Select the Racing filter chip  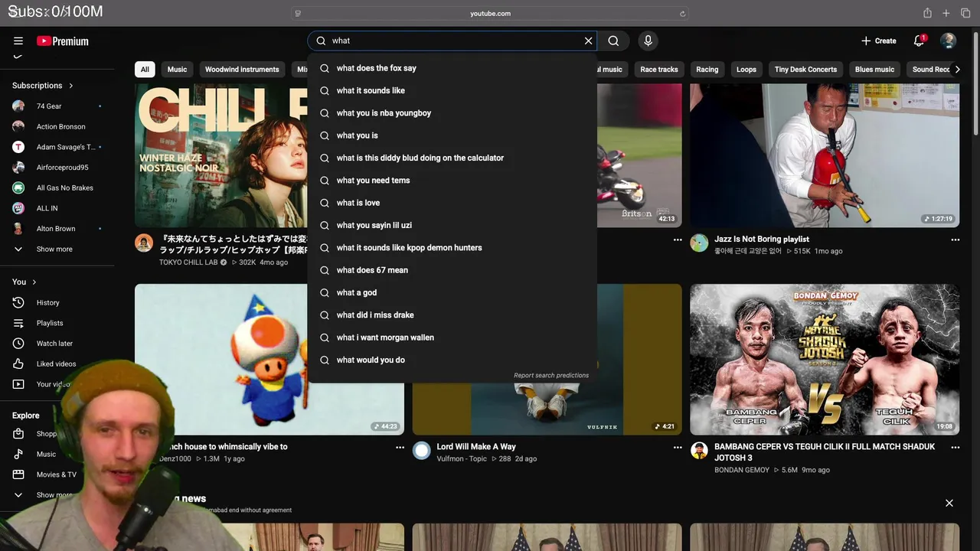click(707, 70)
